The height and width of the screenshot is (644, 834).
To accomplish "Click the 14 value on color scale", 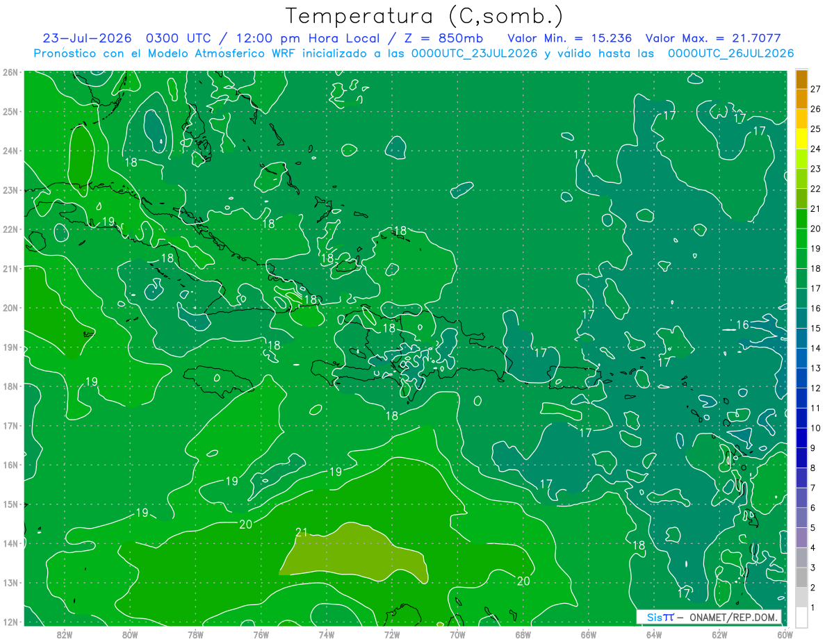I will 815,348.
